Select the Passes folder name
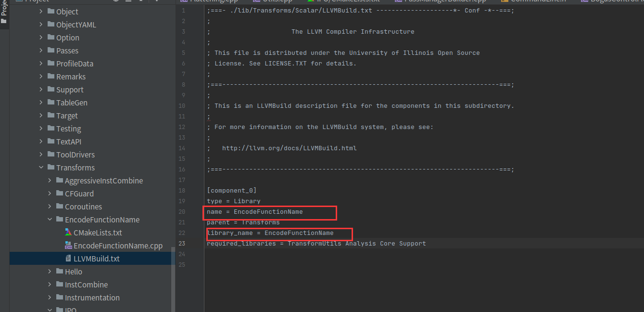This screenshot has width=644, height=312. pyautogui.click(x=67, y=51)
